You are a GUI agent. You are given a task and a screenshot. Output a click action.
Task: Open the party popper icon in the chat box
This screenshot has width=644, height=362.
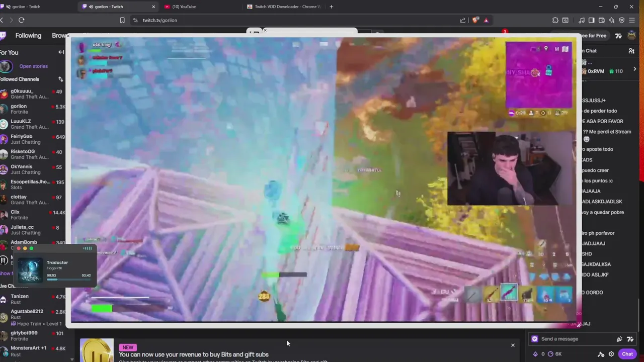(x=619, y=339)
